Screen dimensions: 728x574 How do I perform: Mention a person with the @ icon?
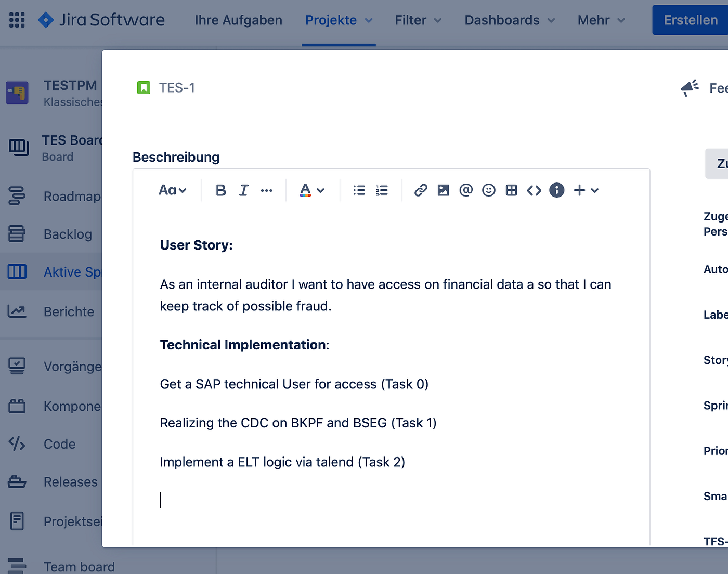[466, 190]
